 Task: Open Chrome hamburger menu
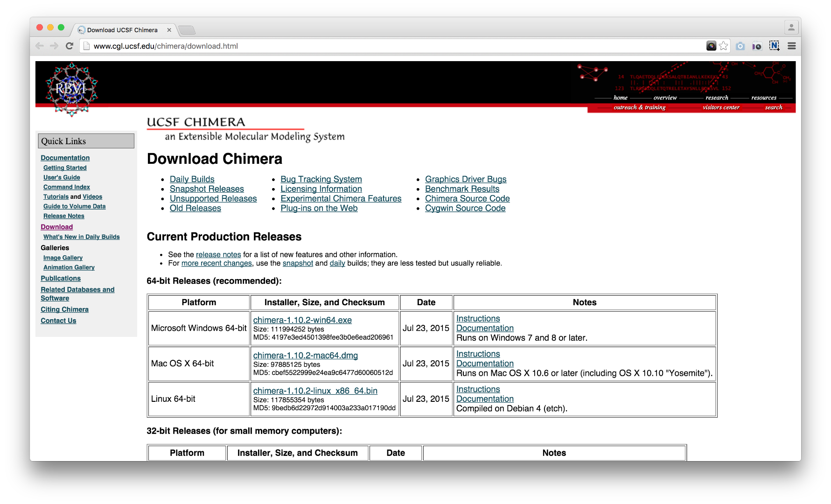pos(791,46)
